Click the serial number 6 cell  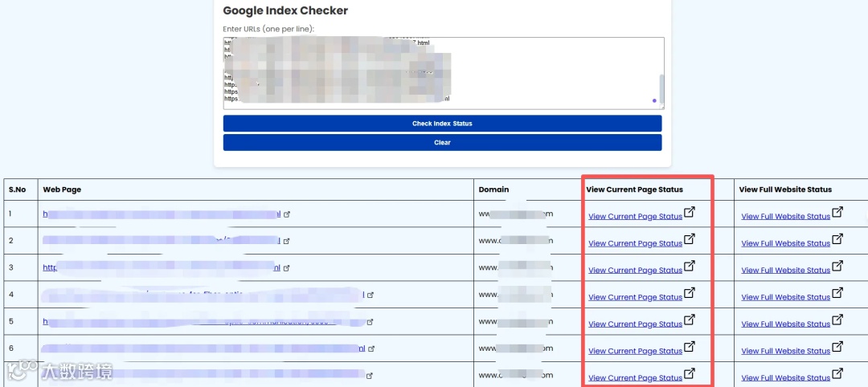coord(21,348)
